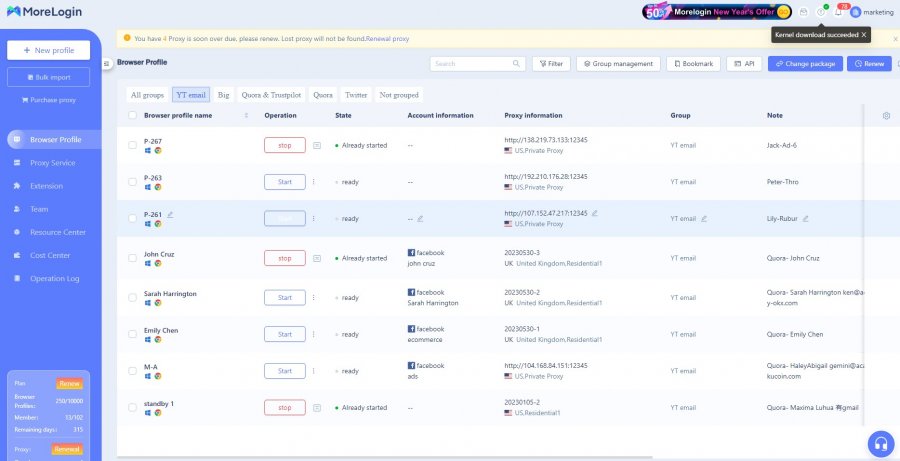900x461 pixels.
Task: Click the kernel download status icon
Action: point(821,12)
